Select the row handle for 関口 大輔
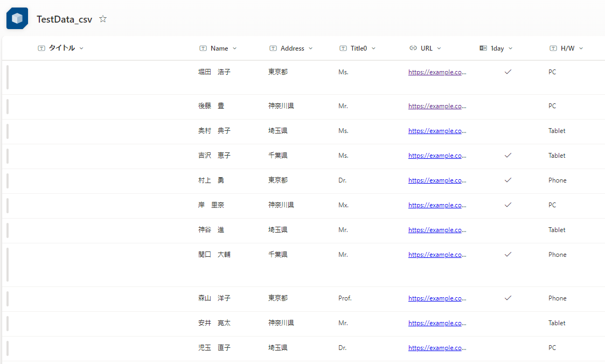The width and height of the screenshot is (605, 364). pyautogui.click(x=8, y=264)
